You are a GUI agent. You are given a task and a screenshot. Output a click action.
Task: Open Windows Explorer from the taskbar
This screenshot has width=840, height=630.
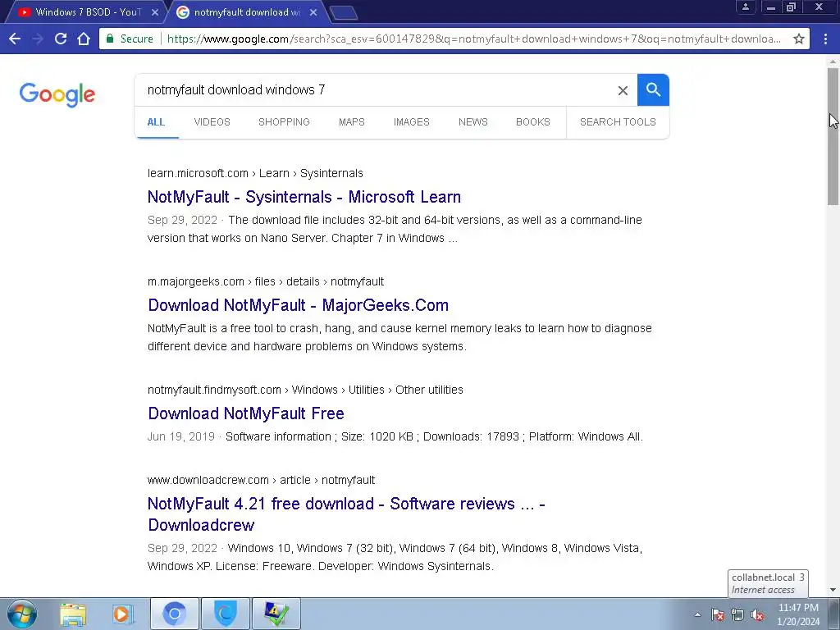pyautogui.click(x=73, y=614)
